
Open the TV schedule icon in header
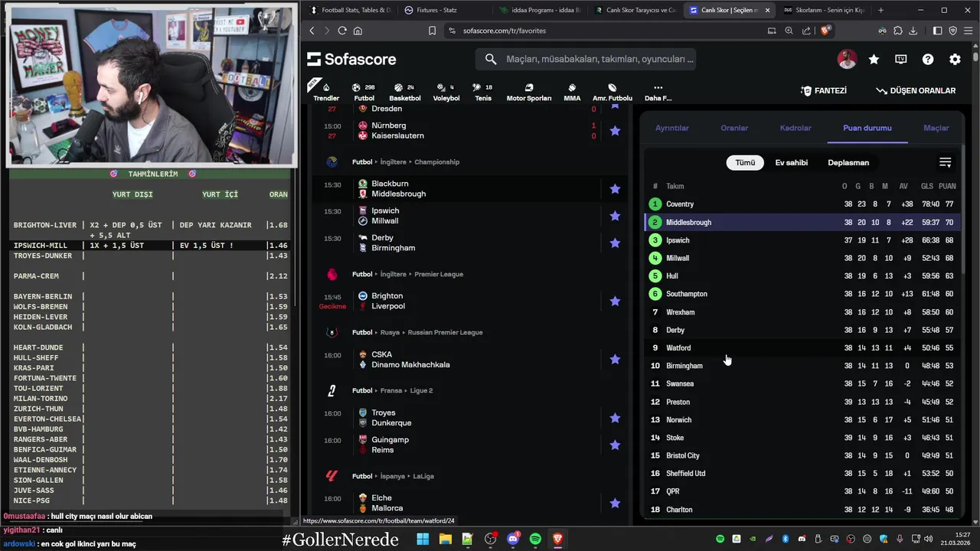[901, 59]
